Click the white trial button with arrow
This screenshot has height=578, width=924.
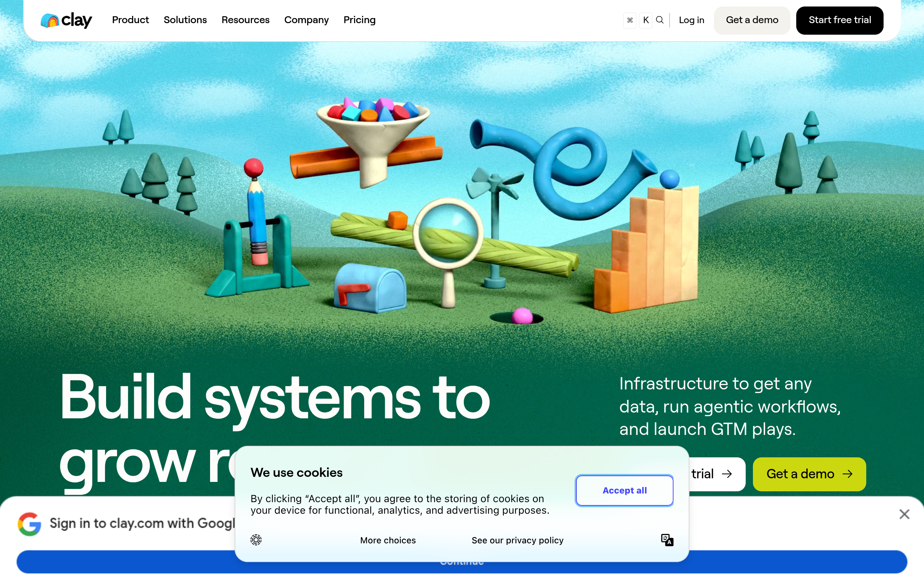point(717,474)
